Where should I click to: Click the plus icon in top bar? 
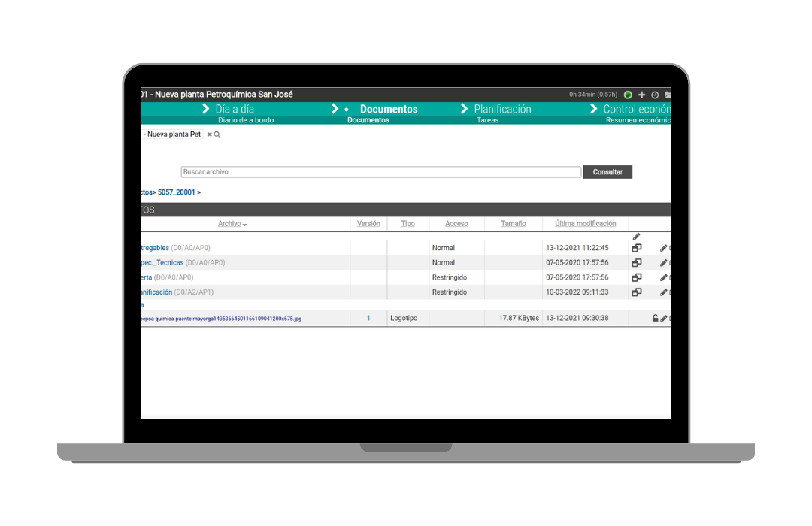click(x=641, y=95)
